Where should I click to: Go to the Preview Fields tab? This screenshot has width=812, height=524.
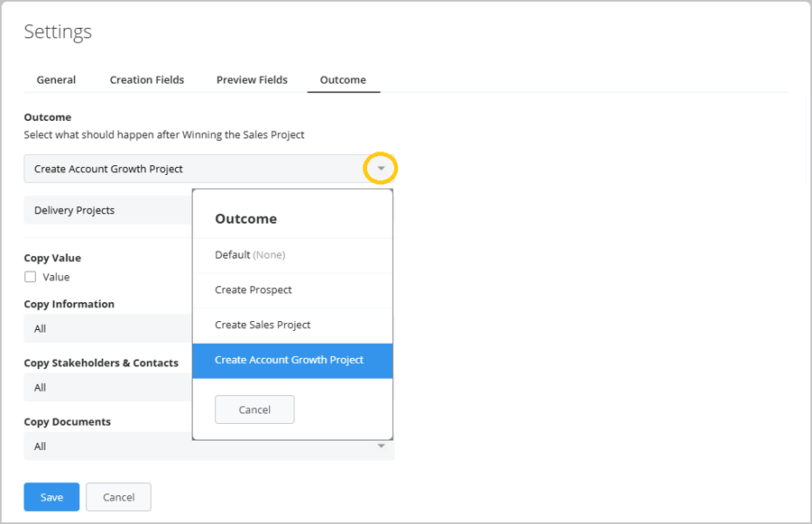pos(252,79)
